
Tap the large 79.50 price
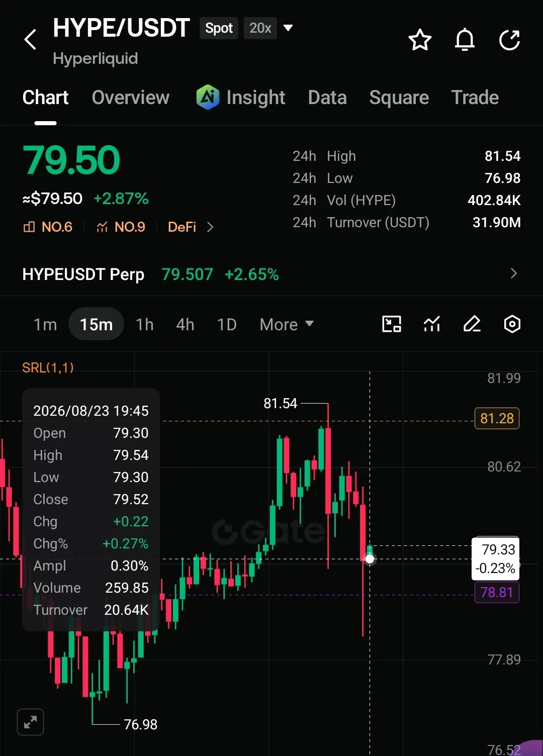(71, 161)
